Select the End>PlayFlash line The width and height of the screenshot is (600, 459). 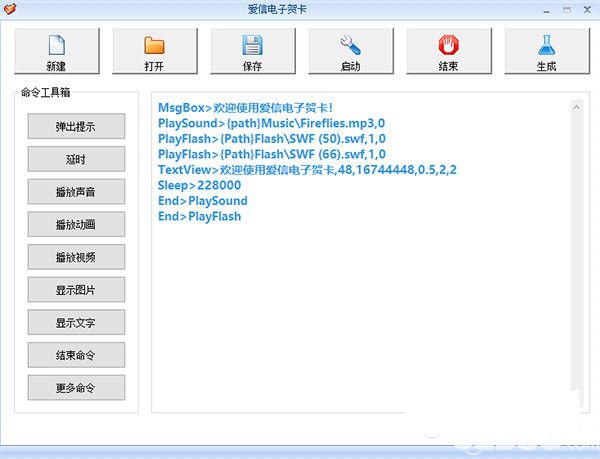click(199, 216)
